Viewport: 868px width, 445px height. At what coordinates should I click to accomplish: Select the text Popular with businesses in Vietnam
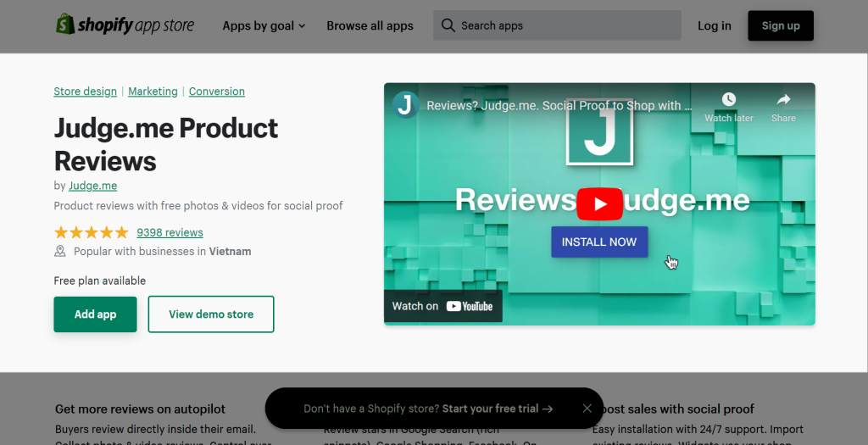click(162, 251)
